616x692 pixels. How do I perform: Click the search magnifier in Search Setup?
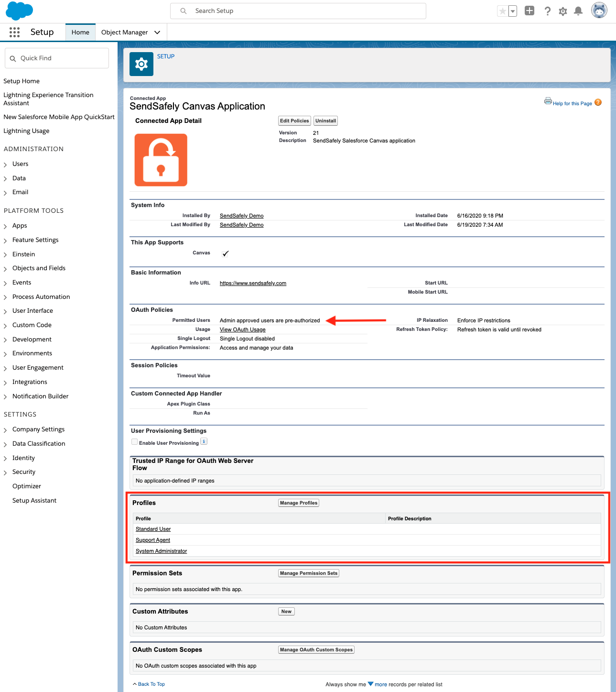tap(184, 11)
